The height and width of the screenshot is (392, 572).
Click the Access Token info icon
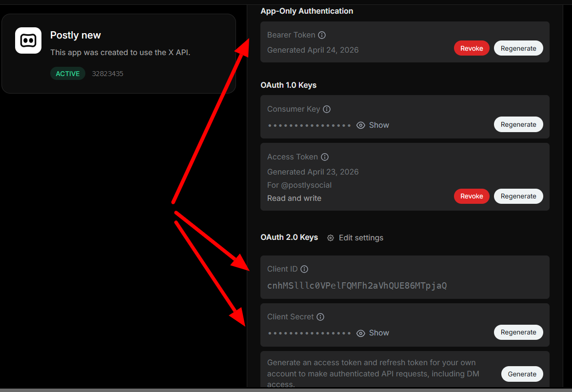pos(325,157)
